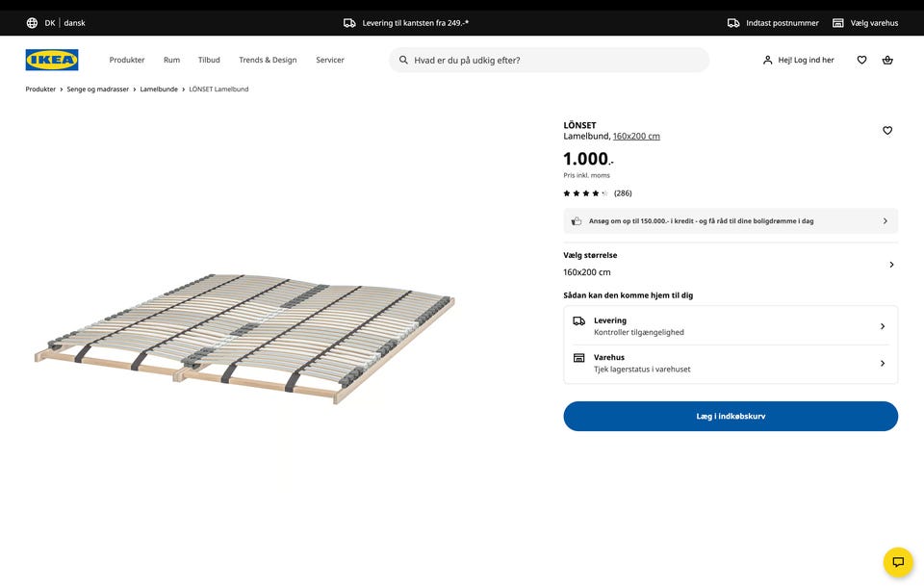
Task: Click the Kontroller tilgængelighed text
Action: click(639, 332)
